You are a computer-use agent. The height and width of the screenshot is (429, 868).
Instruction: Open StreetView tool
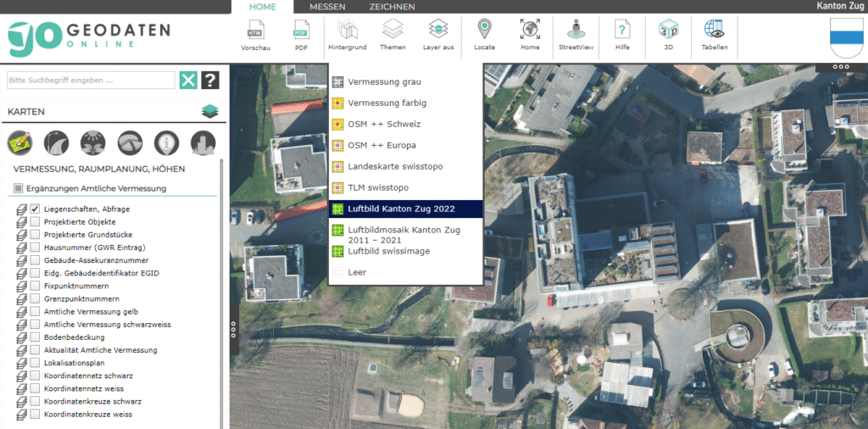click(x=576, y=31)
